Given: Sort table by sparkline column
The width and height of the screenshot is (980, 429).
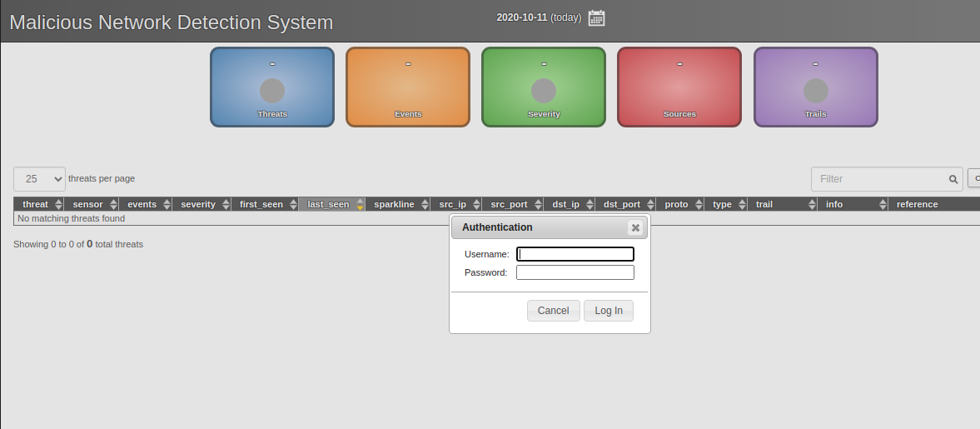Looking at the screenshot, I should click(397, 204).
